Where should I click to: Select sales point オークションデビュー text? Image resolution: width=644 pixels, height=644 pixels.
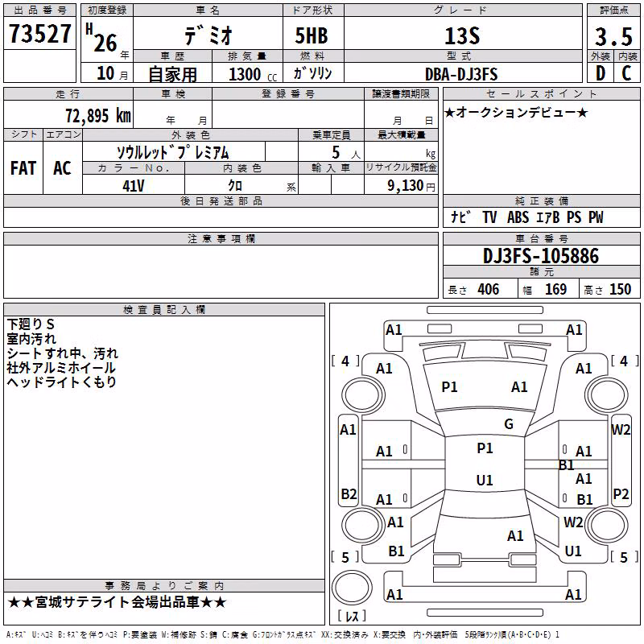pos(516,112)
